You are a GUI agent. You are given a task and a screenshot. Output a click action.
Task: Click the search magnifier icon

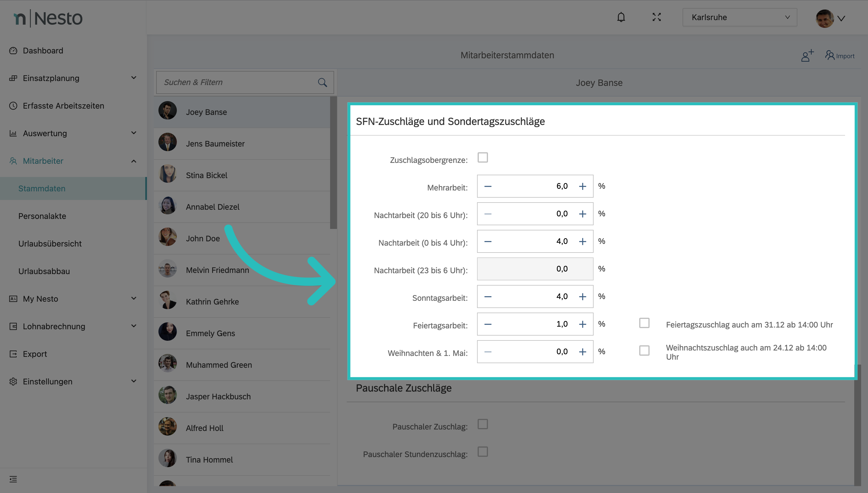[x=322, y=82]
